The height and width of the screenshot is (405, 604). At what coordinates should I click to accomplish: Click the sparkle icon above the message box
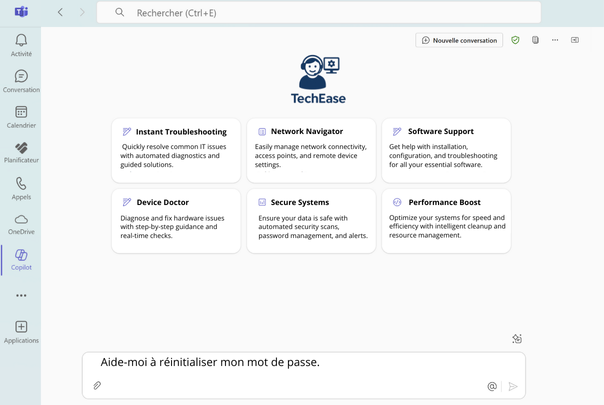517,339
